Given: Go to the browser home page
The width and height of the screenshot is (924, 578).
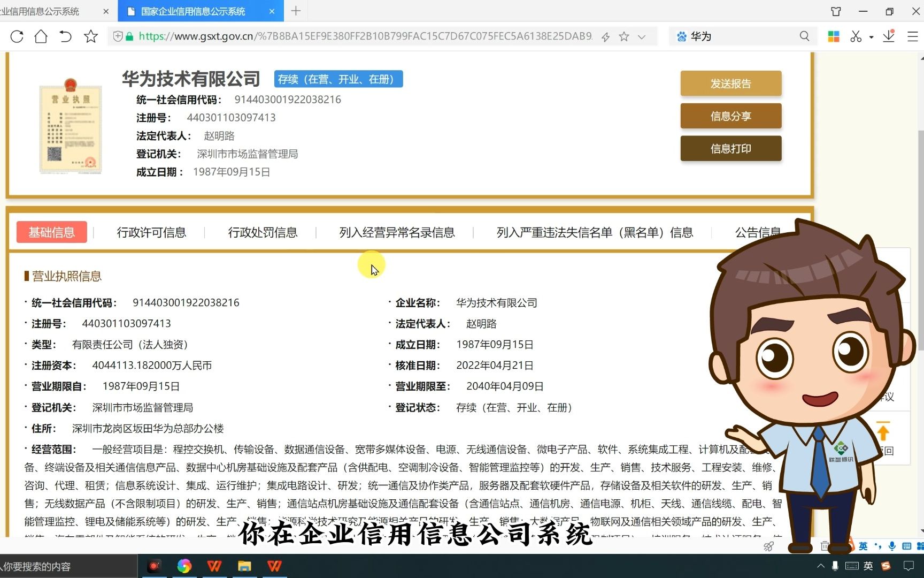Looking at the screenshot, I should (x=41, y=36).
